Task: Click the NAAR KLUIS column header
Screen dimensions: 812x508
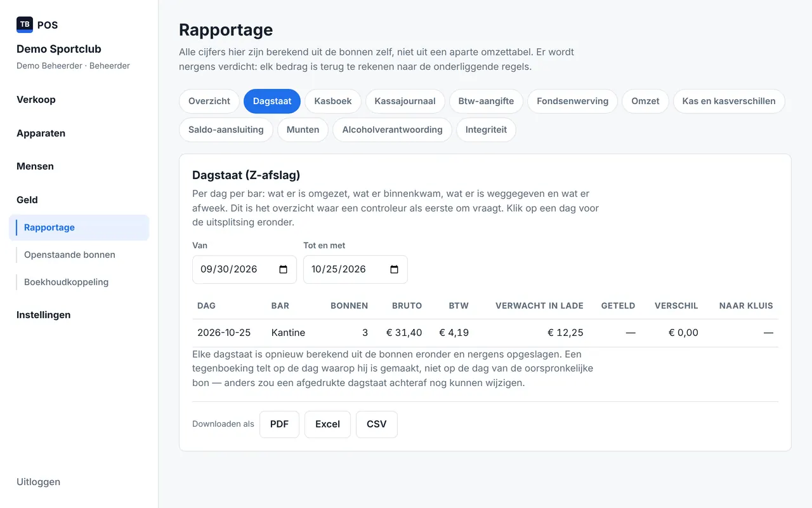Action: pos(746,305)
